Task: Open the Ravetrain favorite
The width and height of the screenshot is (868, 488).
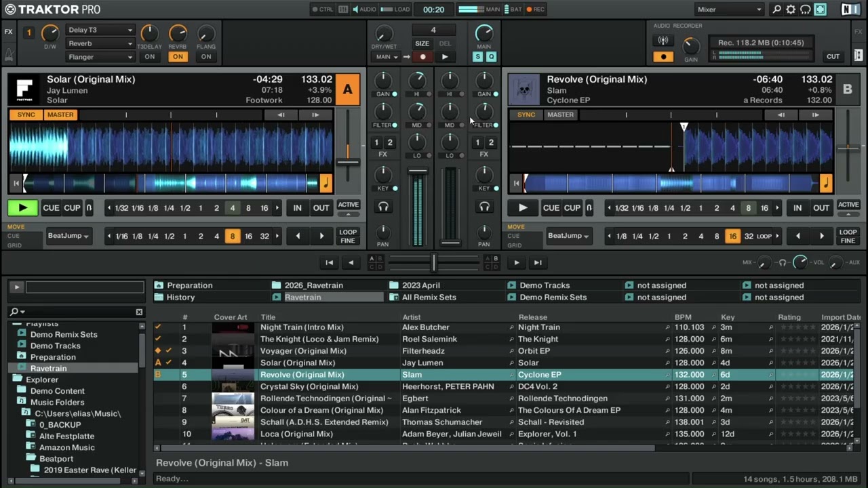Action: 302,297
